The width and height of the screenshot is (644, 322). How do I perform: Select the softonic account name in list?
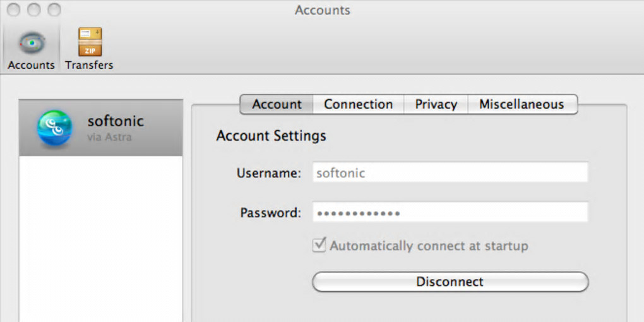coord(116,121)
